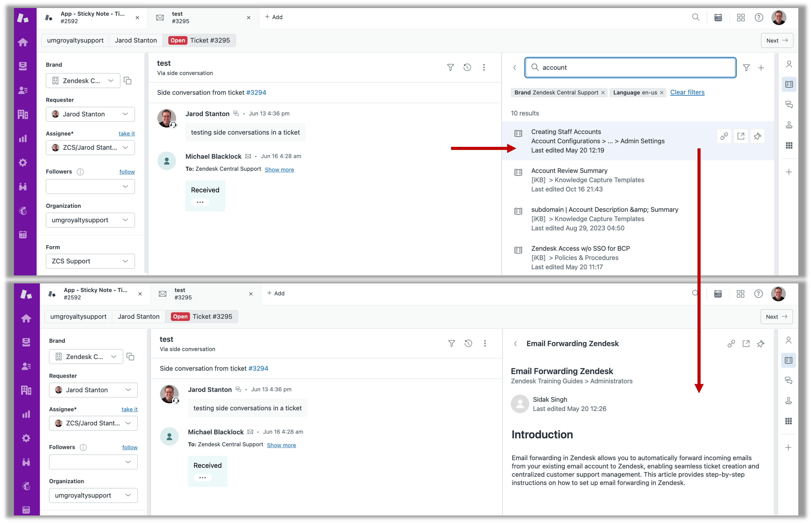812x523 pixels.
Task: Open the help icon in the upper screenshot header
Action: 759,17
